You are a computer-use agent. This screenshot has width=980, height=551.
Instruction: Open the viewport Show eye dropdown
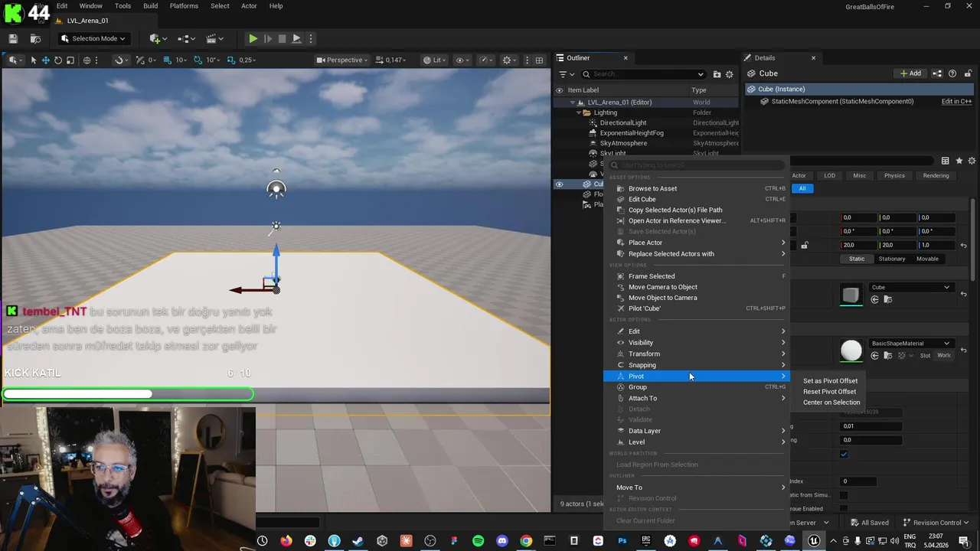click(x=462, y=60)
